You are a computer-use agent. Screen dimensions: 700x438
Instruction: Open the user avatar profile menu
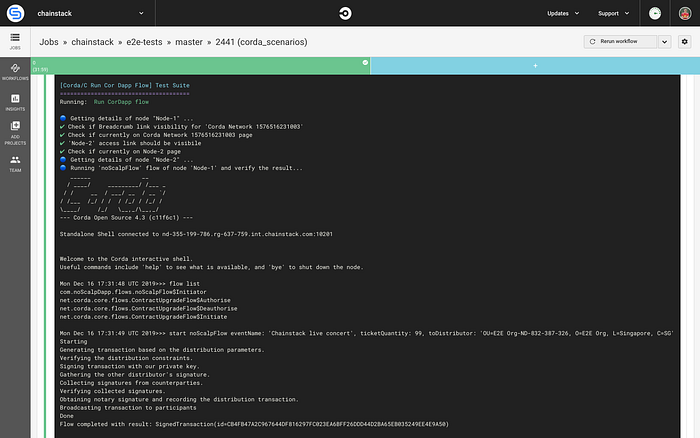click(x=685, y=13)
